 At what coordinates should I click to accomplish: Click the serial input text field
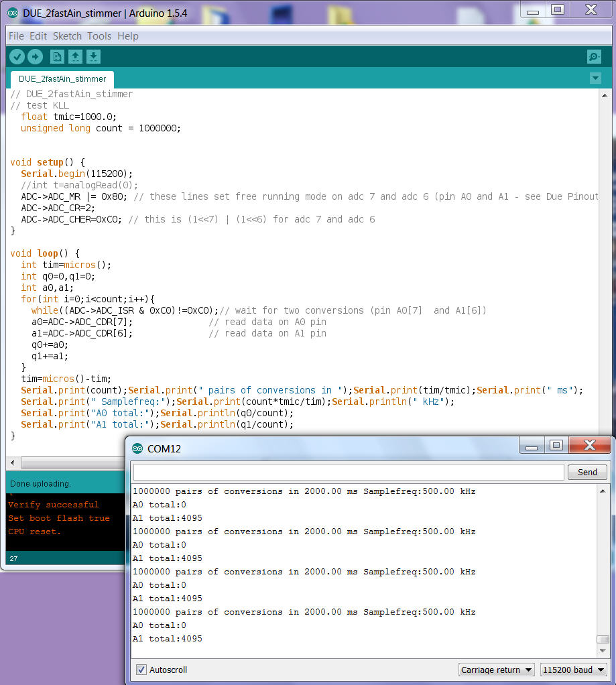click(349, 472)
